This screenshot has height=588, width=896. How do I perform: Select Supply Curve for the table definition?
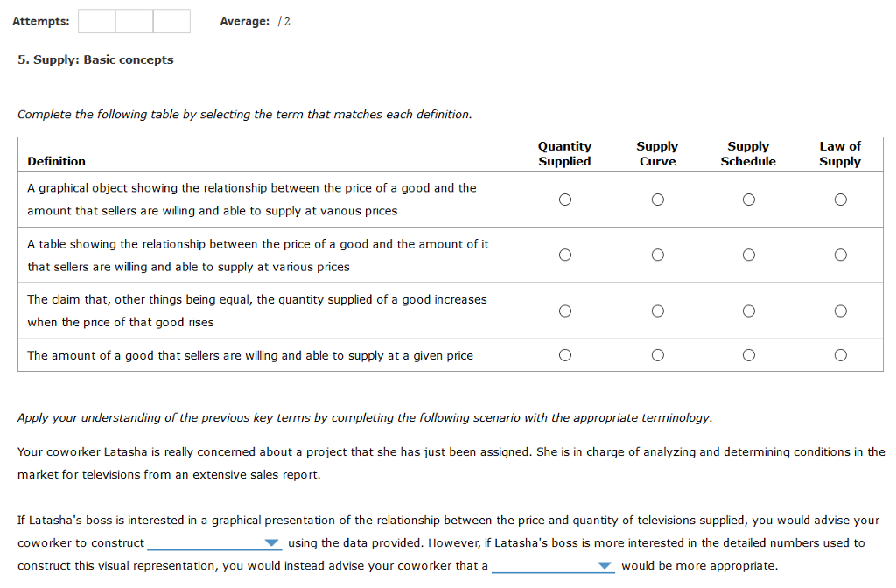(x=657, y=255)
